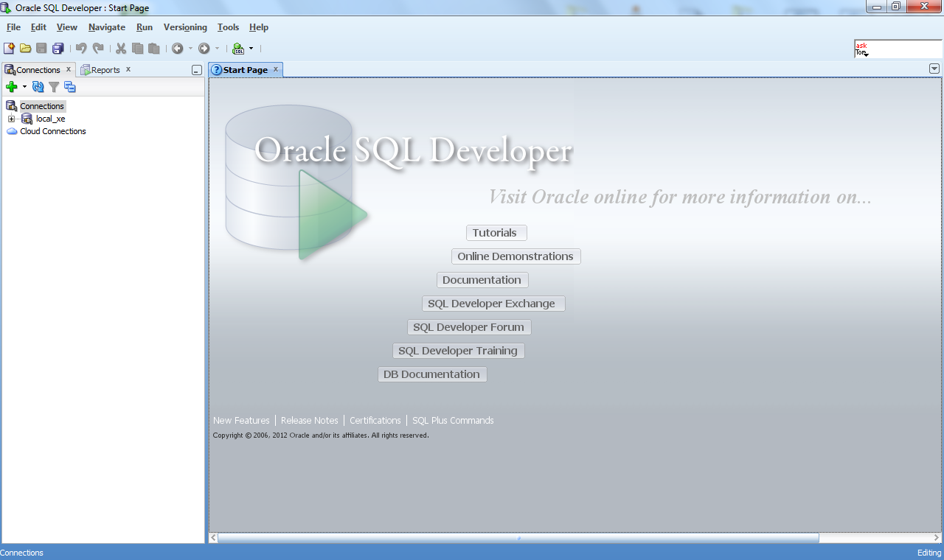This screenshot has width=944, height=560.
Task: Select the Start Page tab
Action: pyautogui.click(x=246, y=70)
